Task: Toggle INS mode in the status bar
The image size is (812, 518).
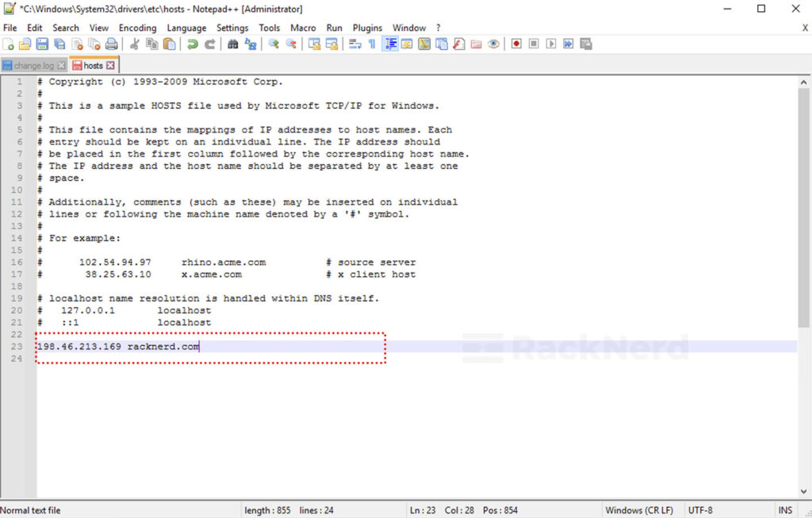Action: (x=785, y=510)
